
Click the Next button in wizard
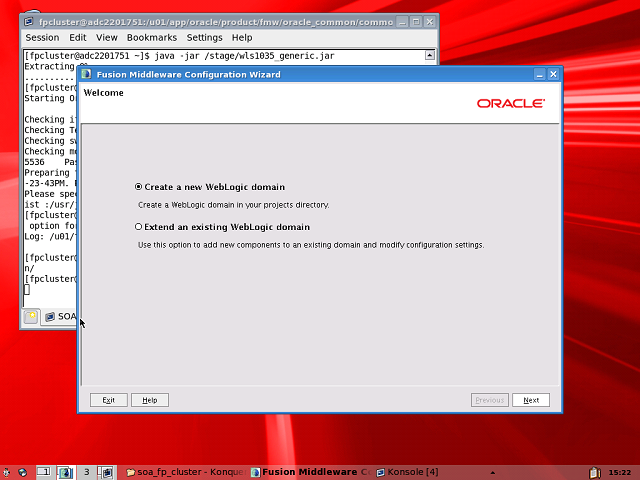tap(531, 400)
